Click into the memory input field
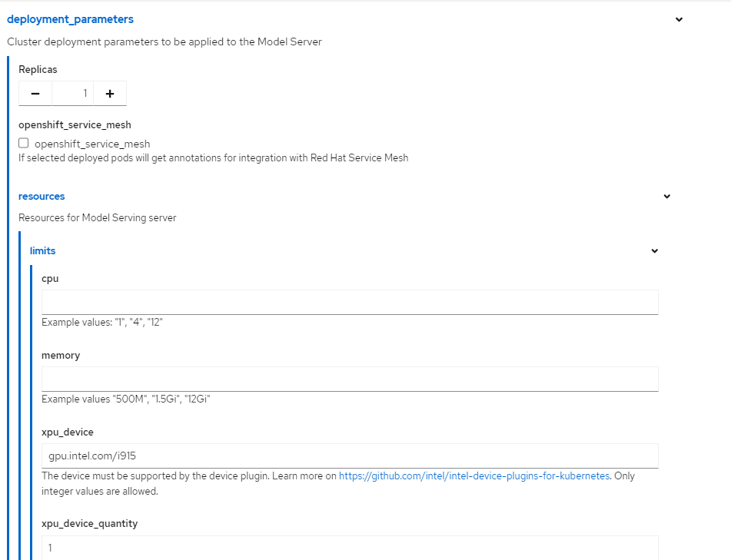 click(x=350, y=379)
